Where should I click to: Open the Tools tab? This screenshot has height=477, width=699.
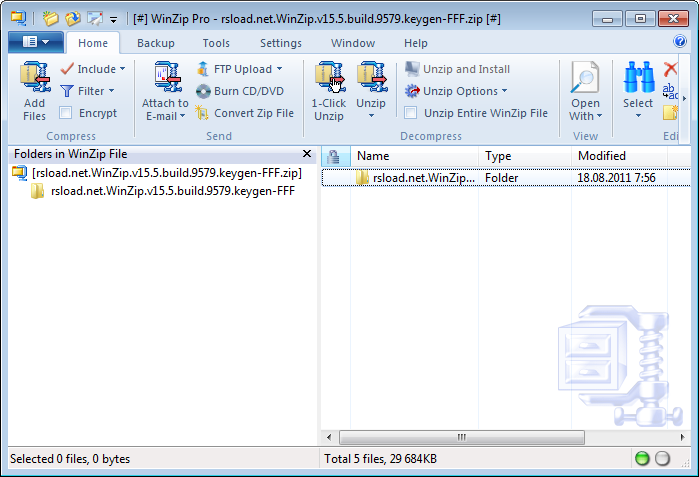tap(216, 43)
